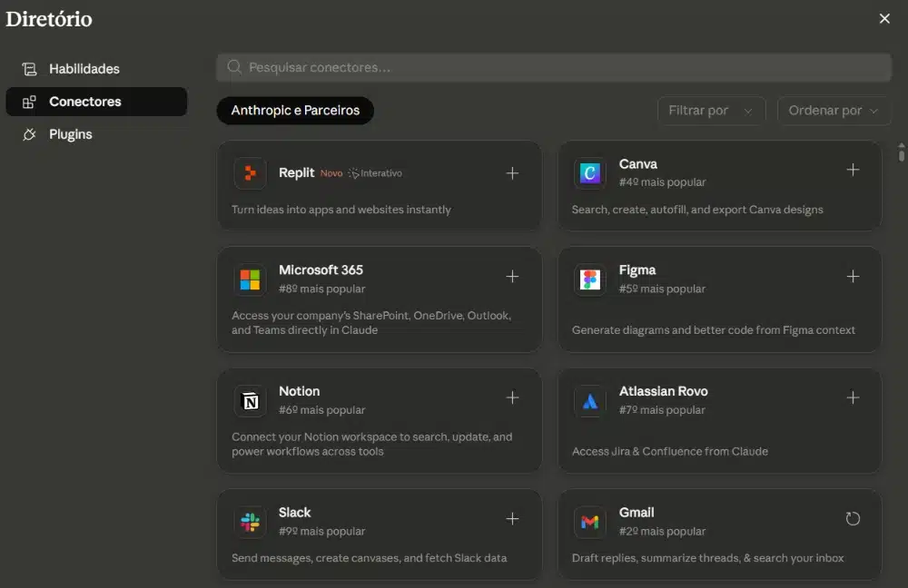This screenshot has width=908, height=588.
Task: Add the Microsoft 365 connector
Action: tap(512, 277)
